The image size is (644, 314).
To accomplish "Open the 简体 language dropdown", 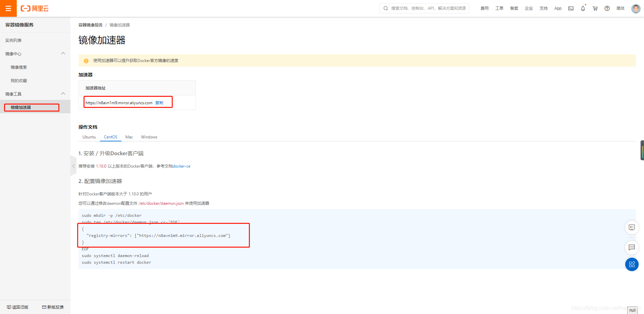I will tap(621, 8).
